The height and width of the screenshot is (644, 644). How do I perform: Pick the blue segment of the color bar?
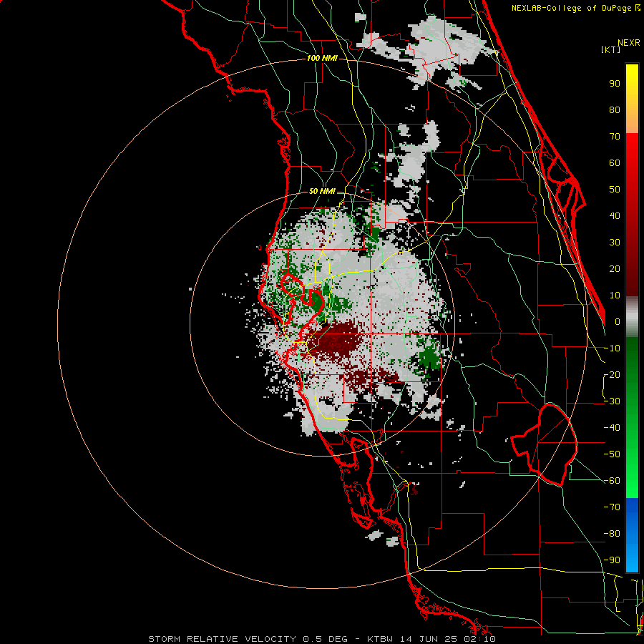tap(632, 535)
